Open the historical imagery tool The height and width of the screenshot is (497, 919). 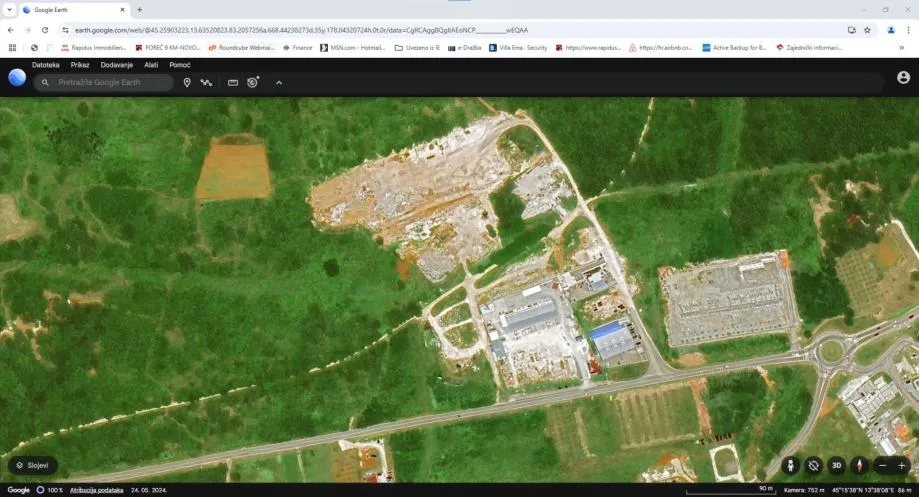[x=253, y=82]
